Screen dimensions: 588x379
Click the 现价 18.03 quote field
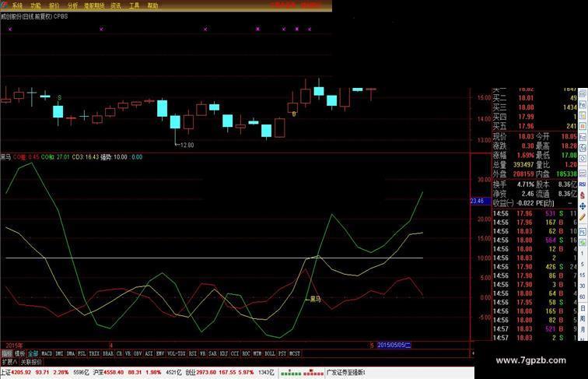[514, 137]
